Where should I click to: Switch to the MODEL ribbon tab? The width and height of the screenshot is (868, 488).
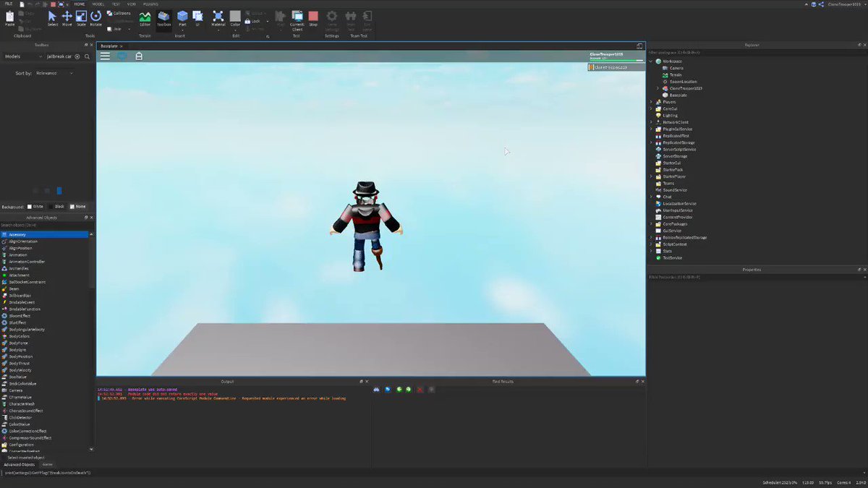point(98,4)
